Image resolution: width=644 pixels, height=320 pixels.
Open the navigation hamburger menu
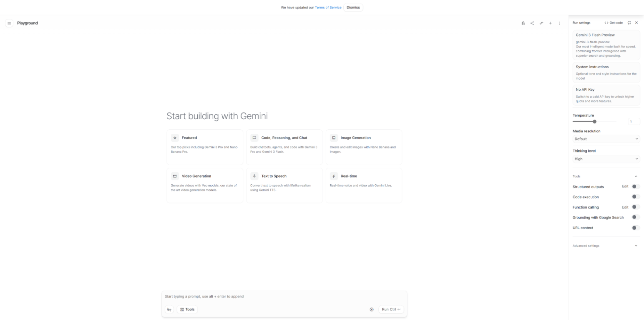click(x=9, y=23)
